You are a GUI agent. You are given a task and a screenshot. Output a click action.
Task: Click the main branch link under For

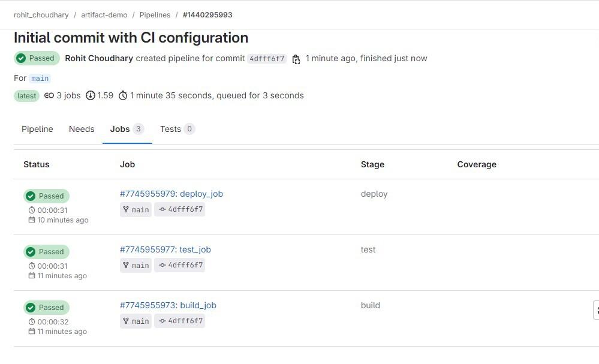40,79
